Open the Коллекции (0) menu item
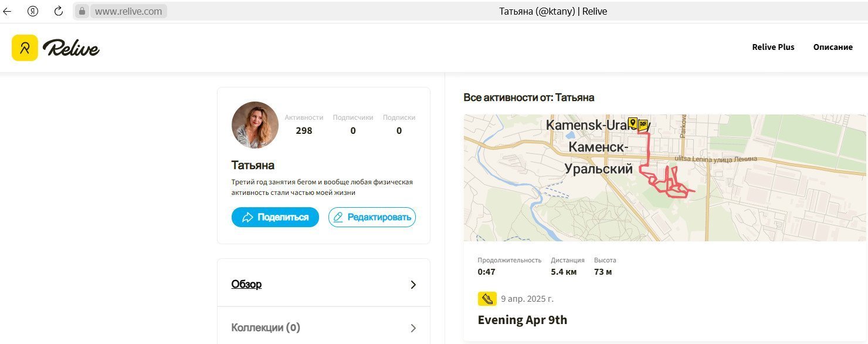Viewport: 868px width, 344px height. (324, 328)
